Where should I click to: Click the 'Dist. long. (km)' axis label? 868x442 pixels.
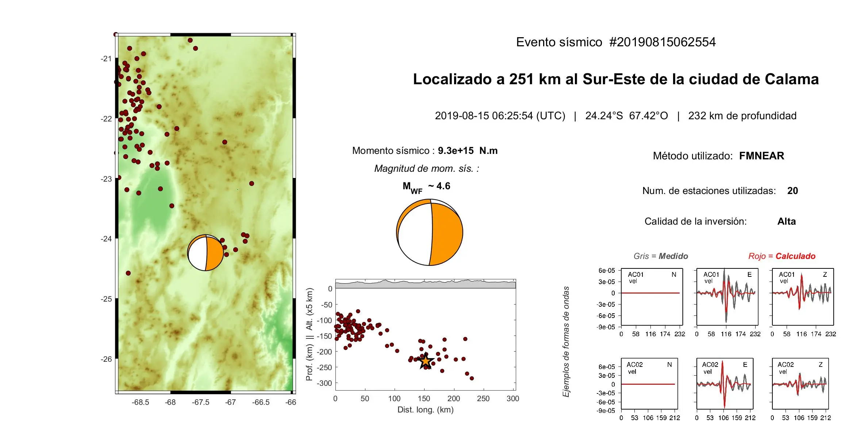426,410
